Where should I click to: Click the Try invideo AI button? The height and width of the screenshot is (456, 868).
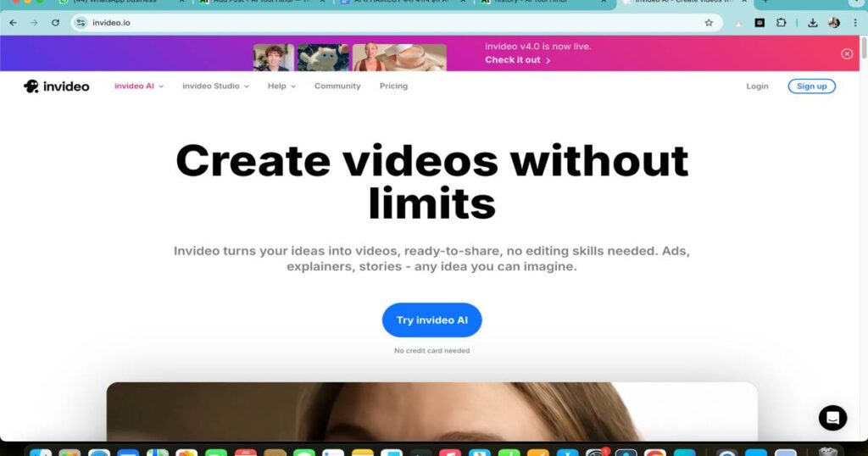[x=431, y=320]
